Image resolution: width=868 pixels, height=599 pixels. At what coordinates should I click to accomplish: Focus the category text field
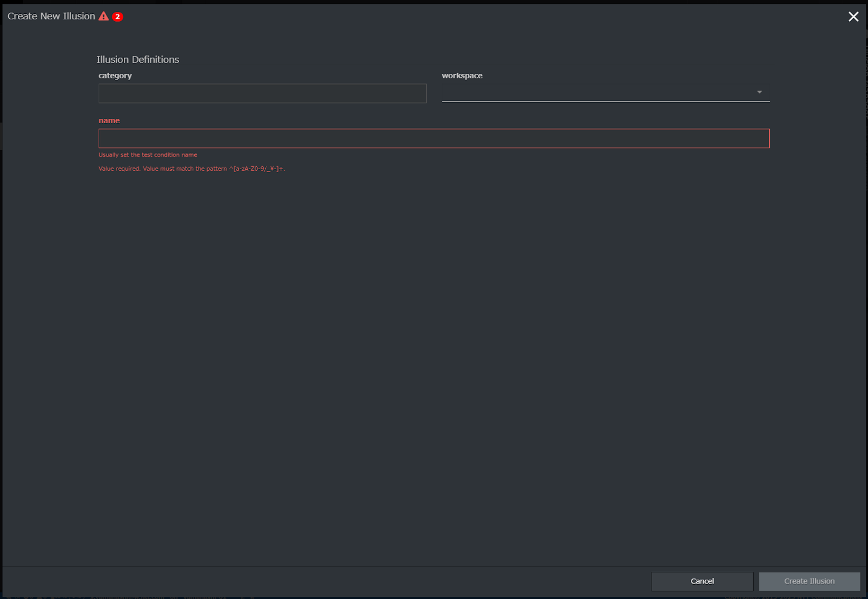[x=263, y=93]
